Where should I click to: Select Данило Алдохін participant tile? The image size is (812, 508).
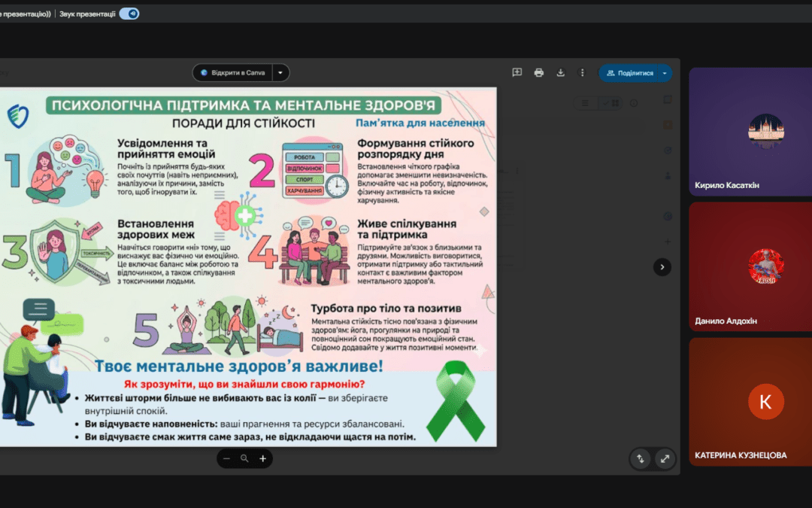coord(750,266)
